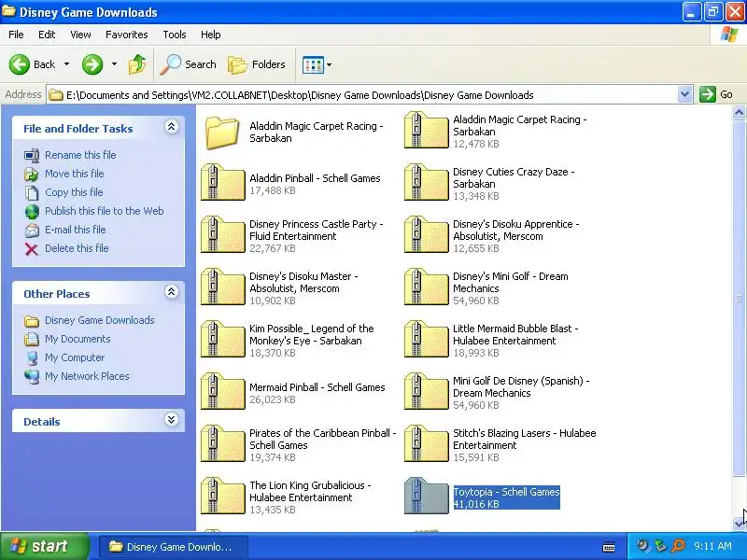The image size is (747, 560).
Task: Open the Edit menu
Action: [x=47, y=35]
